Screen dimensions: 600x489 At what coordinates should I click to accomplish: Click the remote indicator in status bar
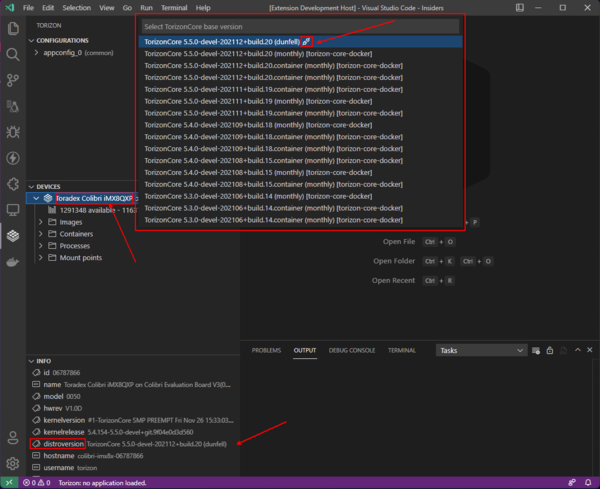pos(9,483)
